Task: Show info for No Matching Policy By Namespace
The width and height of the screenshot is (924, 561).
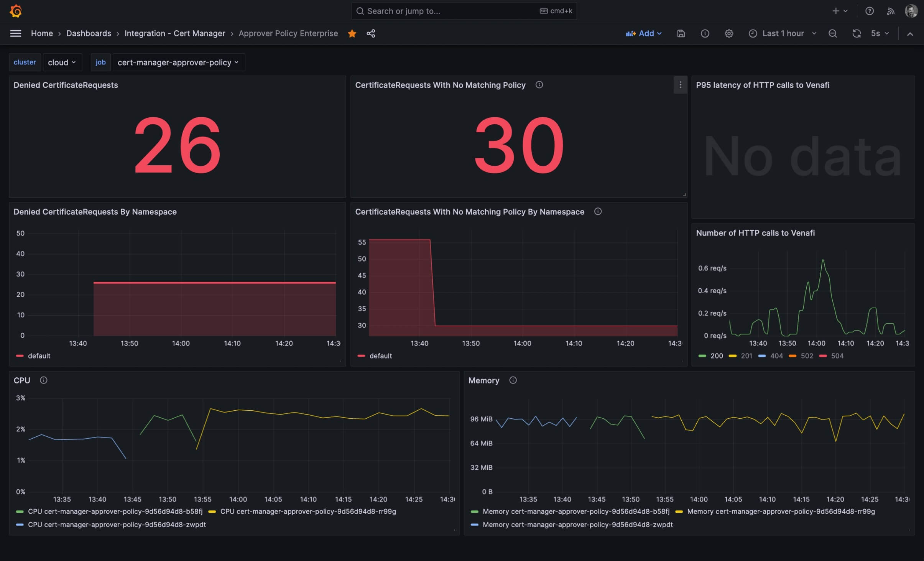Action: click(598, 211)
